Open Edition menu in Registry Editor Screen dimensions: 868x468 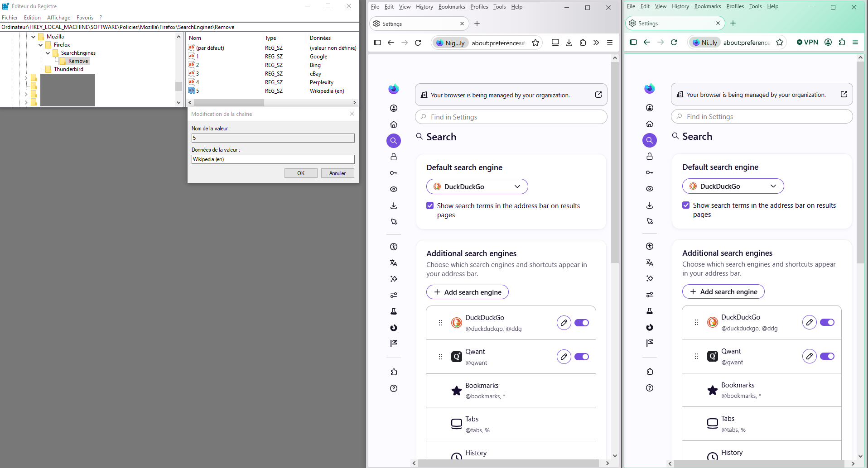pyautogui.click(x=32, y=18)
